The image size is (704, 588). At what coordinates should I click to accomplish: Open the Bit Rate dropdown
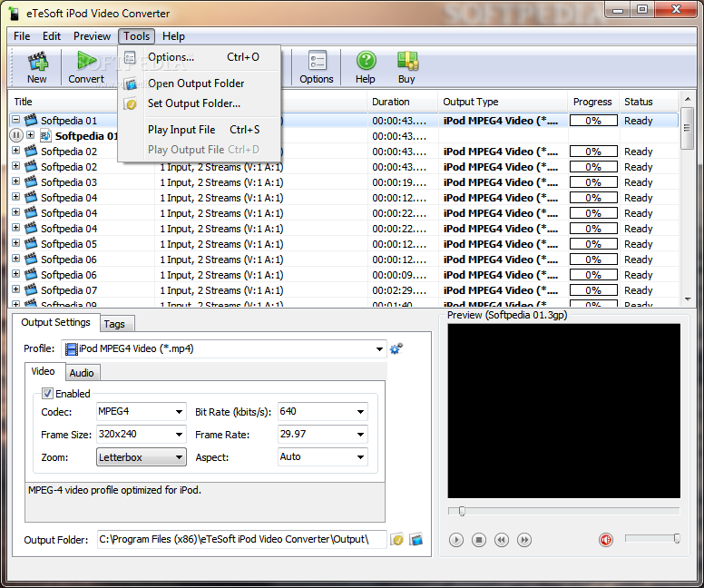[360, 411]
